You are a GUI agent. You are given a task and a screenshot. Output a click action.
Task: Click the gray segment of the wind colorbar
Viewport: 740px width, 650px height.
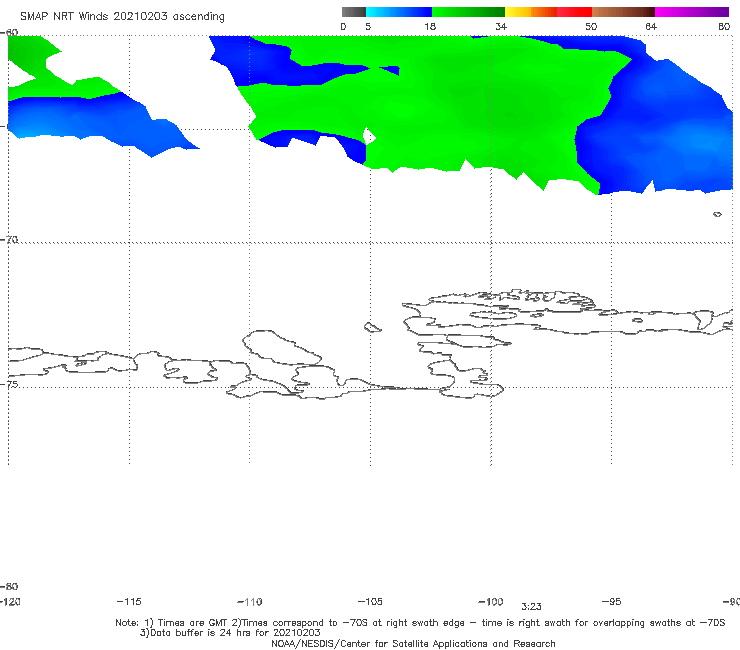click(x=353, y=12)
